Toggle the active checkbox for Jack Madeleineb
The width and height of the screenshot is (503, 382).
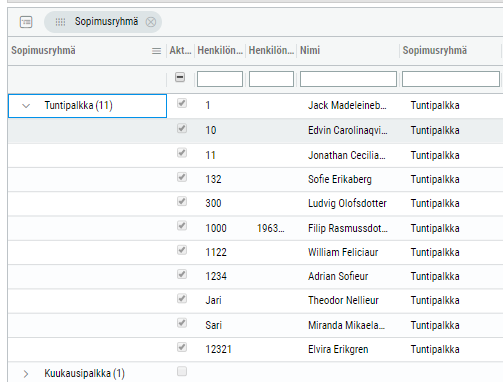tap(182, 103)
